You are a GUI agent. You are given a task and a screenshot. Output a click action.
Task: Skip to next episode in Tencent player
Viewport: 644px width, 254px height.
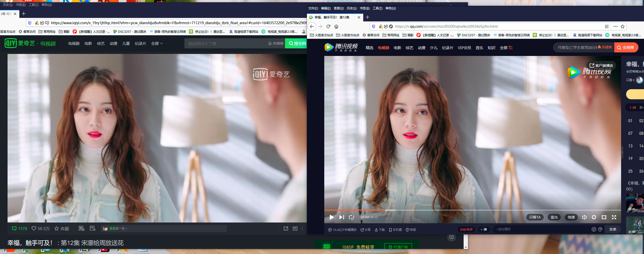tap(342, 217)
